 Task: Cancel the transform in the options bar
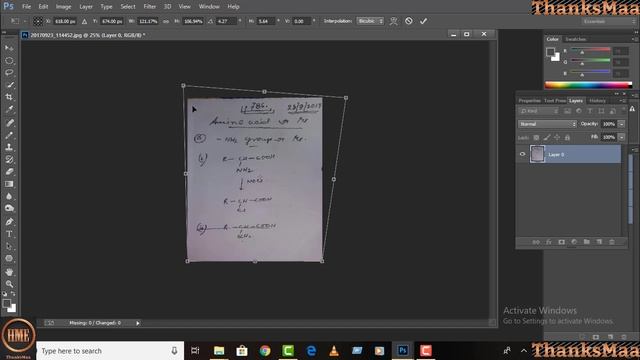pos(409,21)
